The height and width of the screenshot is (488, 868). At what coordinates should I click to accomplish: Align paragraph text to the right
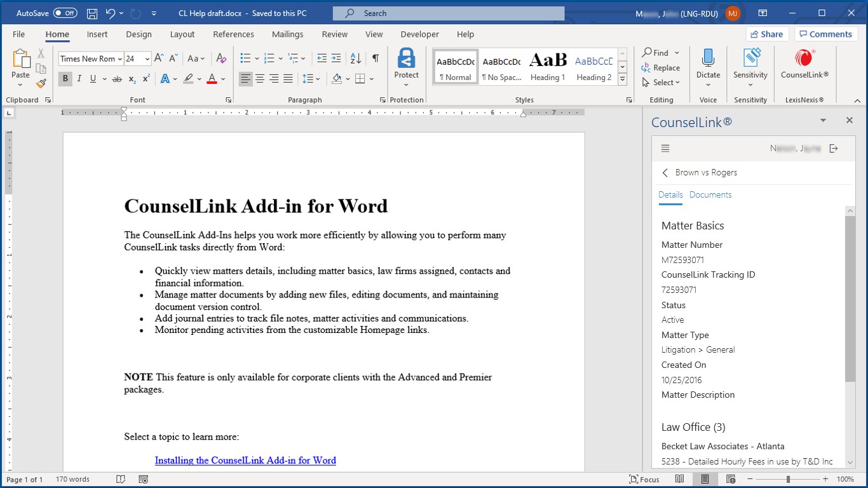(274, 79)
